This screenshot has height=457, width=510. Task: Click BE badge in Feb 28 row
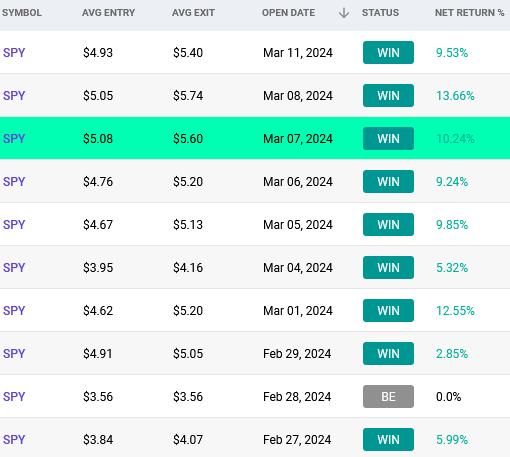tap(388, 397)
